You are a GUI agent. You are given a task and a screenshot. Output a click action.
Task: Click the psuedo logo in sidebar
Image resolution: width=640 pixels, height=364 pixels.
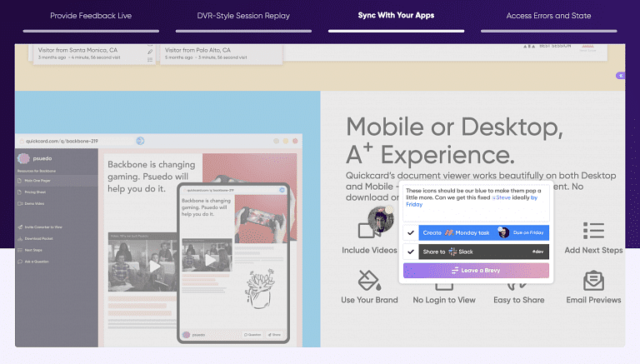pos(23,158)
